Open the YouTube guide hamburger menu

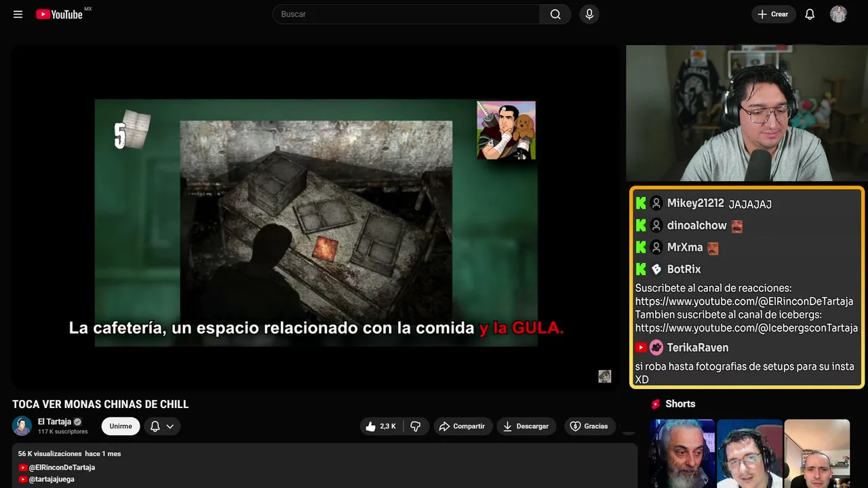coord(18,14)
